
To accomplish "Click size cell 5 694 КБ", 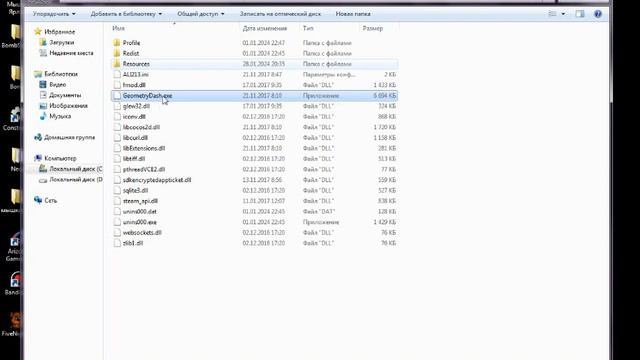I will click(384, 96).
